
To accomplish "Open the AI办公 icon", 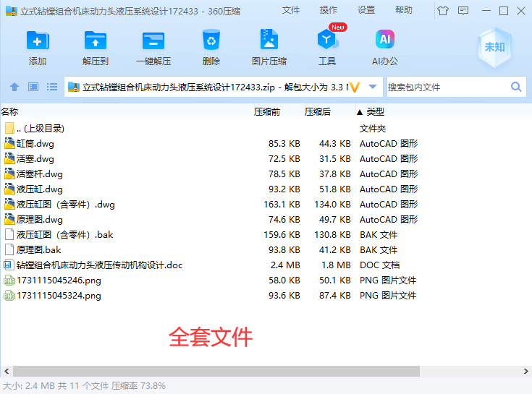I will click(385, 39).
